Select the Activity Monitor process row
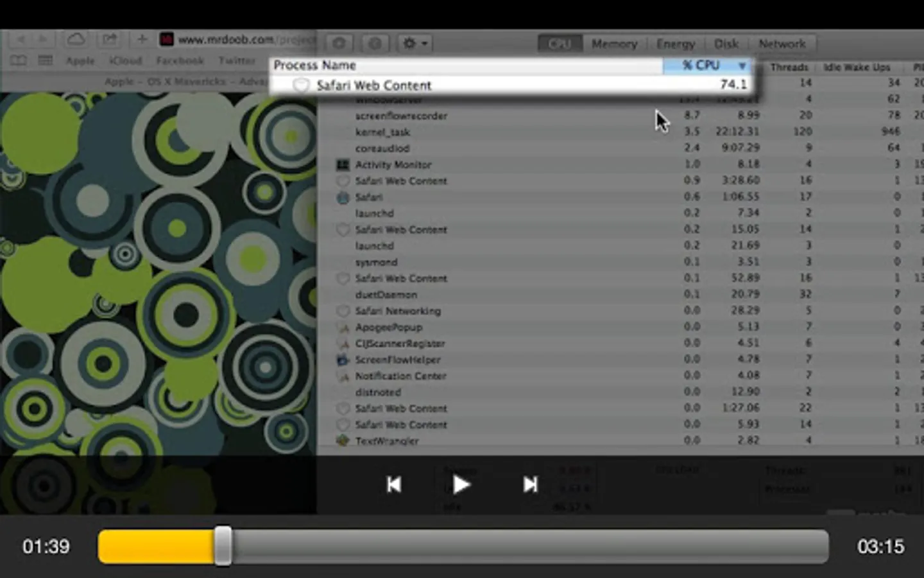Viewport: 924px width, 578px height. (393, 164)
